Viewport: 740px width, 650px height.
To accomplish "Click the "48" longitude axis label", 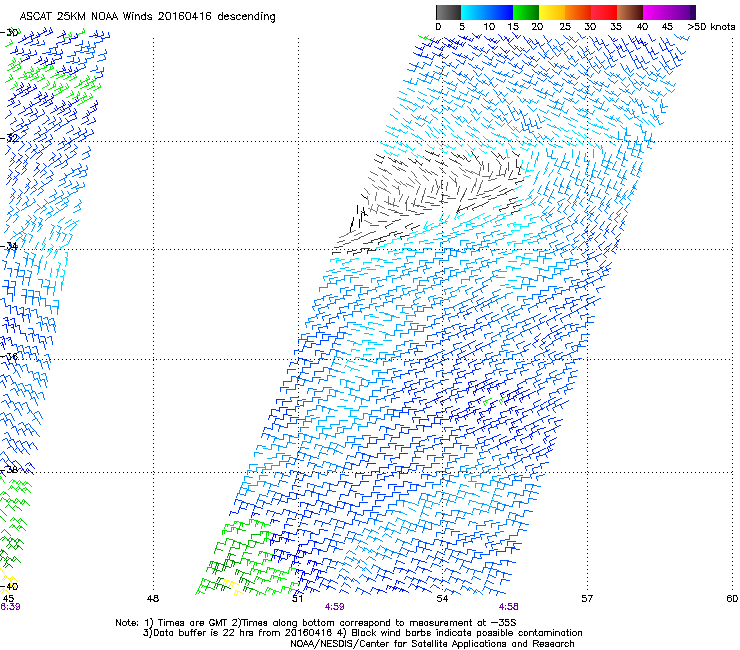I will tap(152, 599).
